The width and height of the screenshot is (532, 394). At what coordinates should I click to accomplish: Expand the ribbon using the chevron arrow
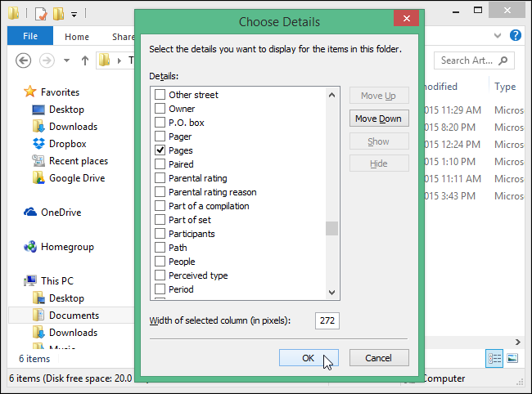498,36
